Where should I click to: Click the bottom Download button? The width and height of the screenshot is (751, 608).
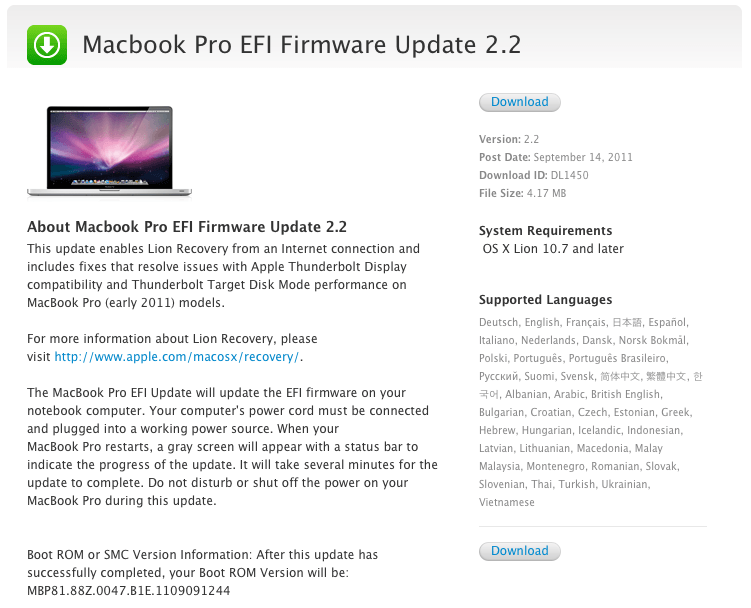click(520, 551)
